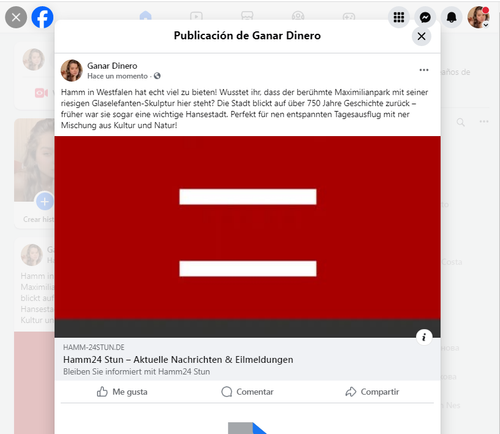Go to Gaming tab in top navigation

point(349,16)
